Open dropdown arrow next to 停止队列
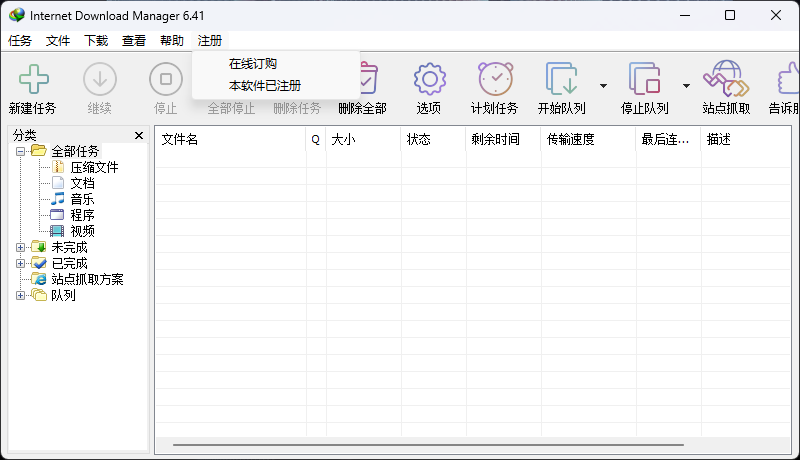Screen dimensions: 800x460 point(686,86)
